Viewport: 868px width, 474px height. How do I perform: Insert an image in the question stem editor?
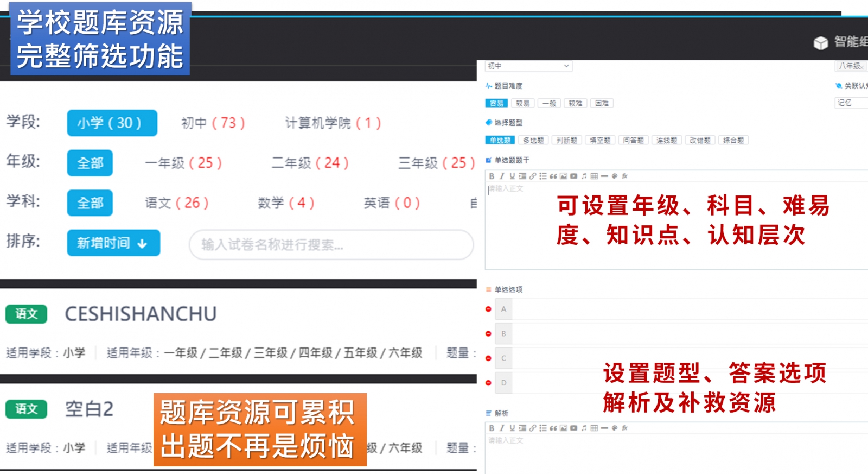(x=564, y=176)
